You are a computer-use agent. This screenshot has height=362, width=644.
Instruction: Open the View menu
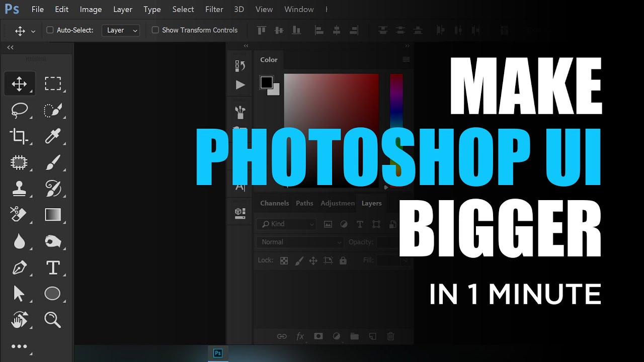click(264, 10)
